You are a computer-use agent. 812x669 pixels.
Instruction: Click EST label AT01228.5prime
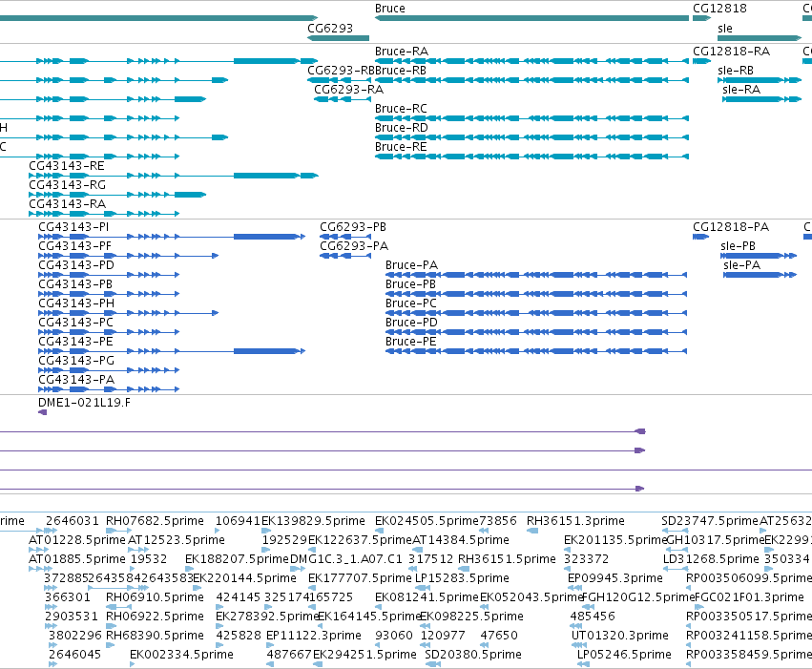(77, 540)
